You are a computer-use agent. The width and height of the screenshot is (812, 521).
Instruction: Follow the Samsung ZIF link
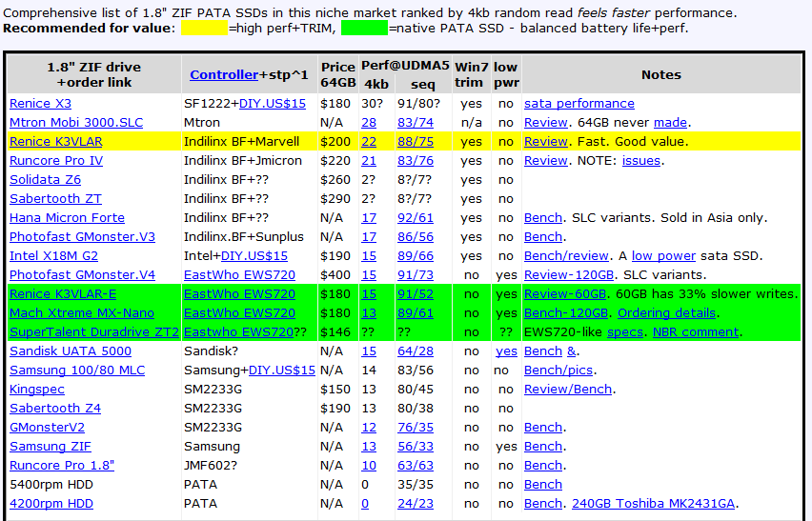pos(51,447)
